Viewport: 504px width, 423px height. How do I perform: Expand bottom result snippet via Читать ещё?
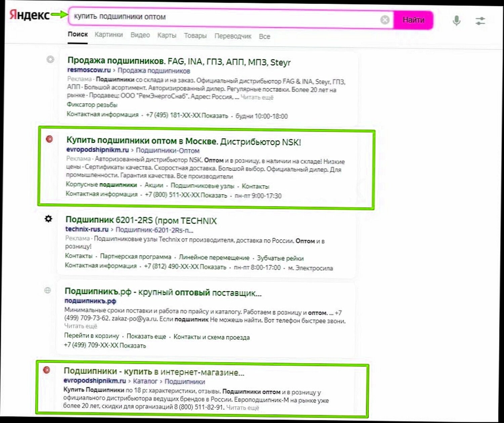coord(243,408)
